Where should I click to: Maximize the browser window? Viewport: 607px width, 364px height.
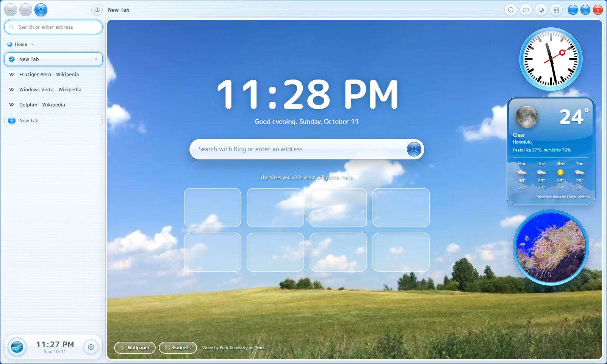(585, 10)
